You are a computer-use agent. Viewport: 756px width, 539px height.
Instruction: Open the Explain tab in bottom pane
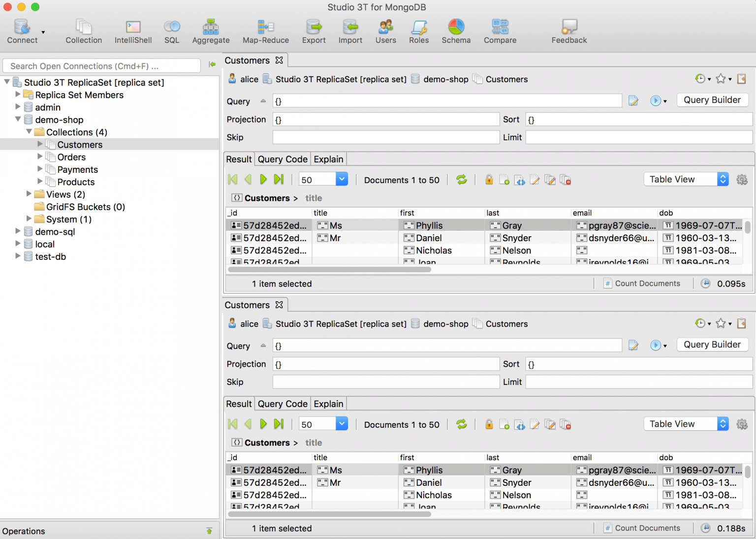point(328,404)
